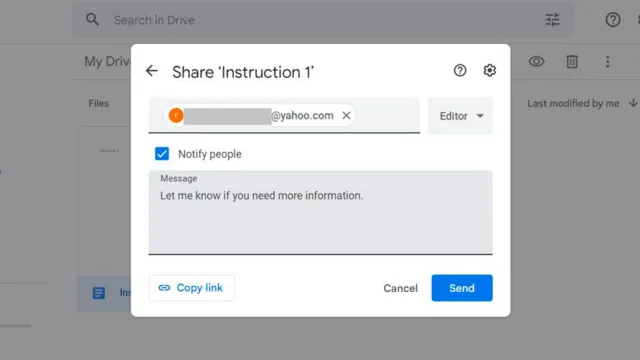Click the document file icon in Files list
Screen dimensions: 640x360
[99, 293]
